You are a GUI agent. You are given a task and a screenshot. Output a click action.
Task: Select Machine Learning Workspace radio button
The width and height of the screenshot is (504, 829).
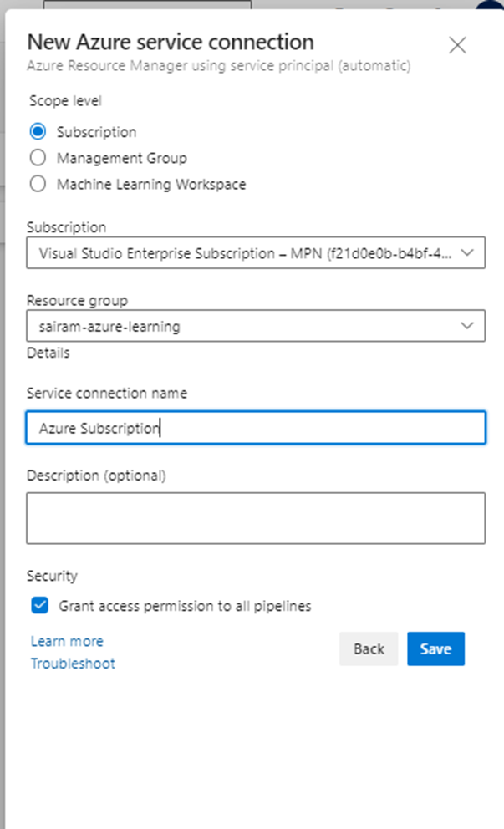pos(38,184)
